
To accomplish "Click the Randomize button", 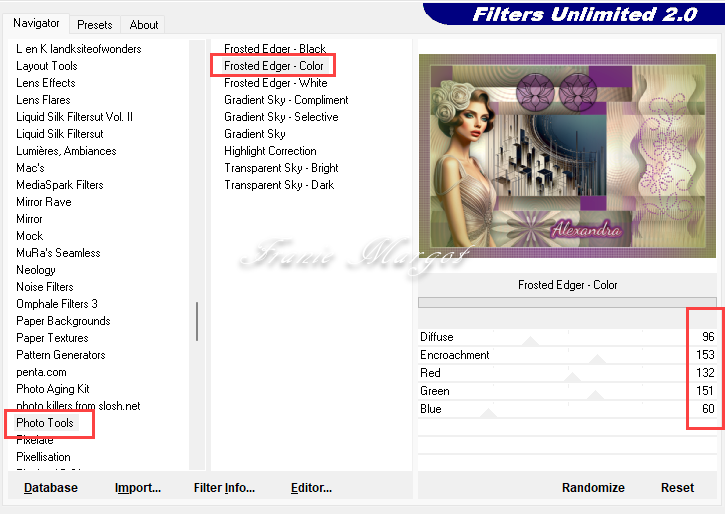I will [x=593, y=488].
